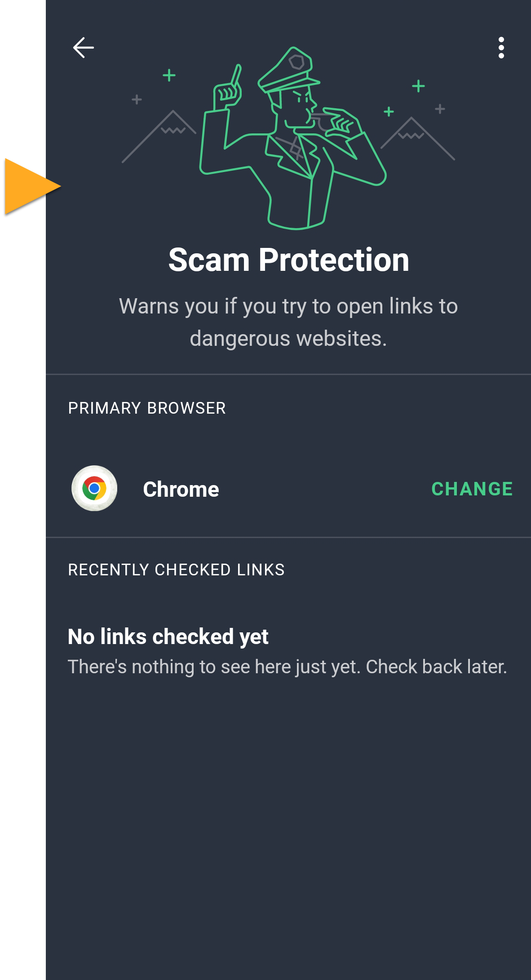This screenshot has height=980, width=531.
Task: Click the RECENTLY CHECKED LINKS header
Action: pos(176,569)
